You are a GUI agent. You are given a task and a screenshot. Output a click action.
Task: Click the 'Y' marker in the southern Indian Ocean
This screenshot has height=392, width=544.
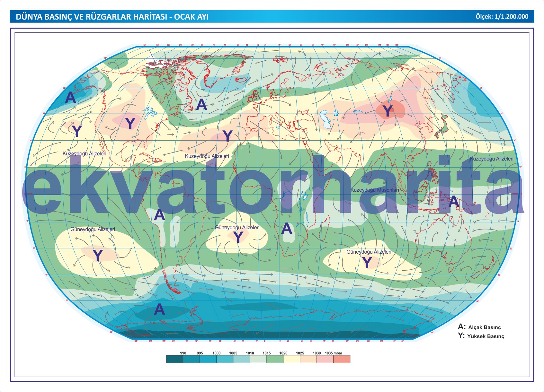click(367, 263)
